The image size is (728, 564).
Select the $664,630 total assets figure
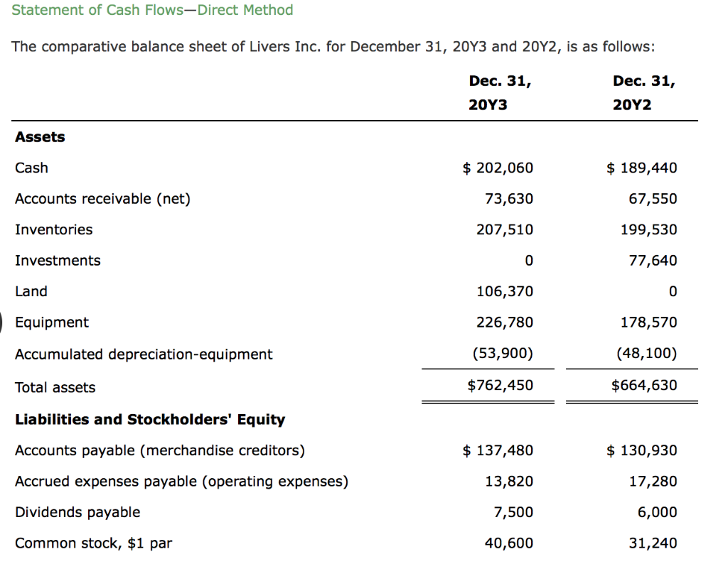click(x=644, y=385)
